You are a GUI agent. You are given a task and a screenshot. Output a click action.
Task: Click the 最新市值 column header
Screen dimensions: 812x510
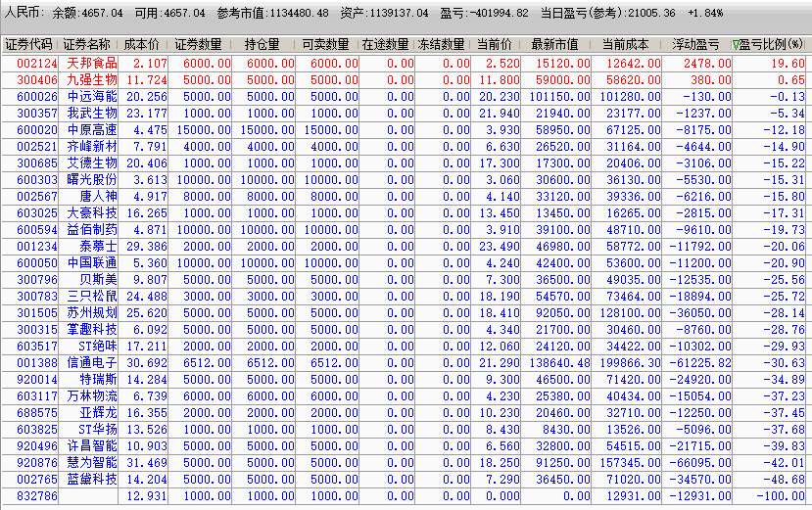pyautogui.click(x=554, y=44)
